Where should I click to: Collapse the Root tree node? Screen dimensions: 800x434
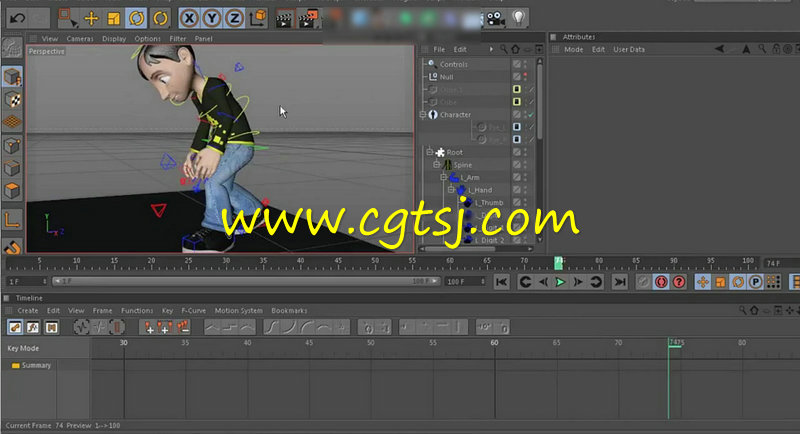pyautogui.click(x=430, y=152)
